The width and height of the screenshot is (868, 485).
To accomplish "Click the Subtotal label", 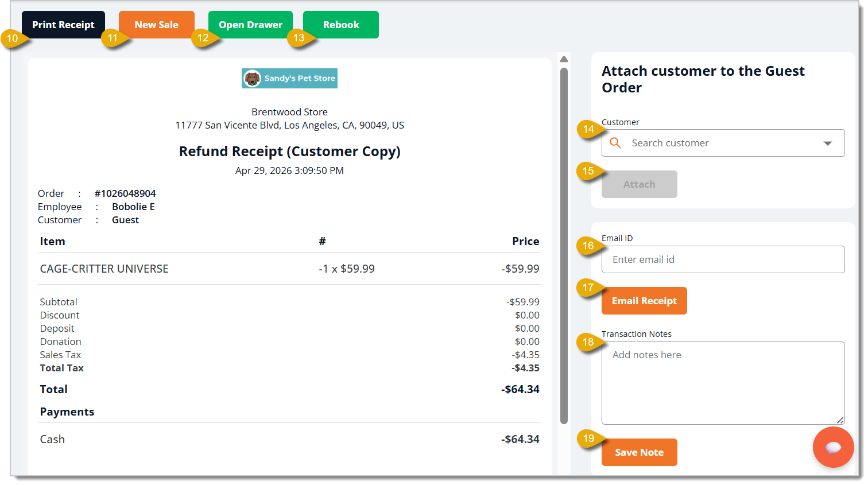I will tap(58, 302).
